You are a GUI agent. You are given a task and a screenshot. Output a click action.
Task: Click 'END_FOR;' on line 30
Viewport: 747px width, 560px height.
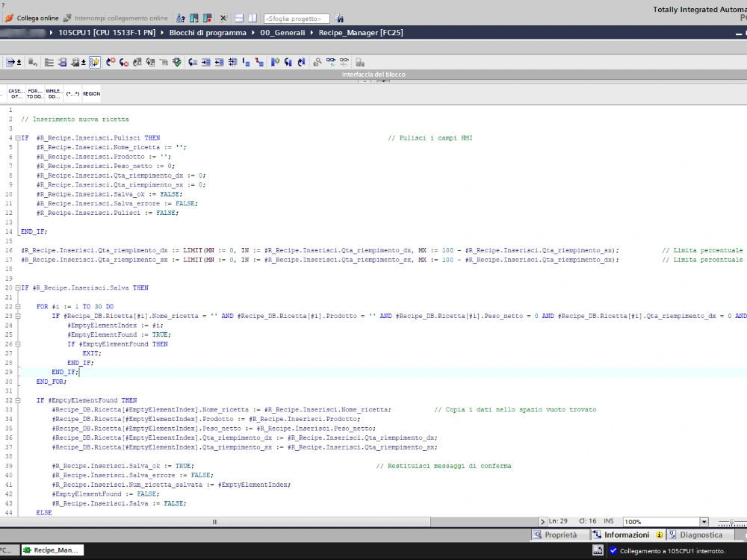[52, 382]
